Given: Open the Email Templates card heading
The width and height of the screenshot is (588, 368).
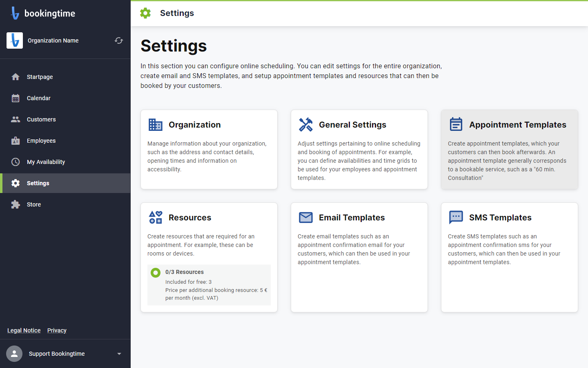Looking at the screenshot, I should click(352, 218).
